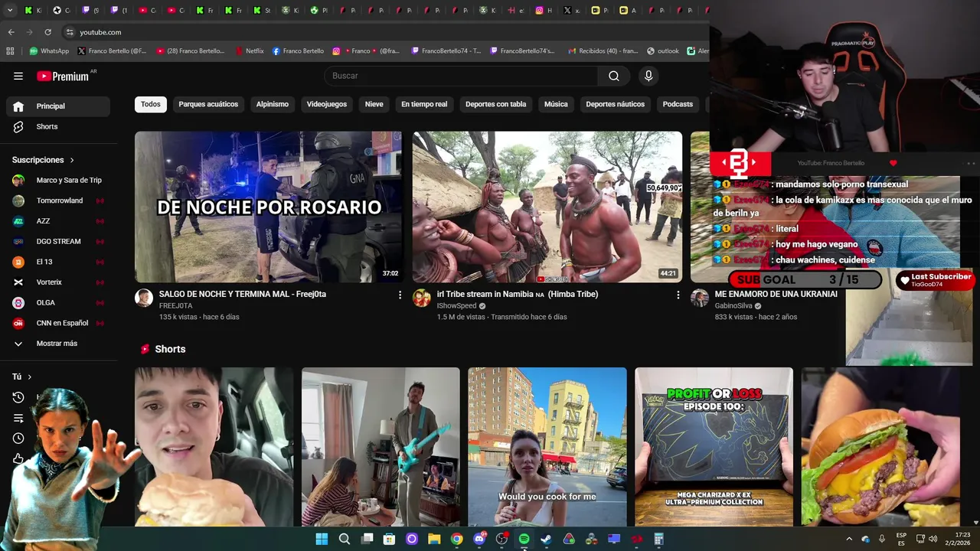This screenshot has width=980, height=551.
Task: Select the En tiempo real filter chip
Action: 424,104
